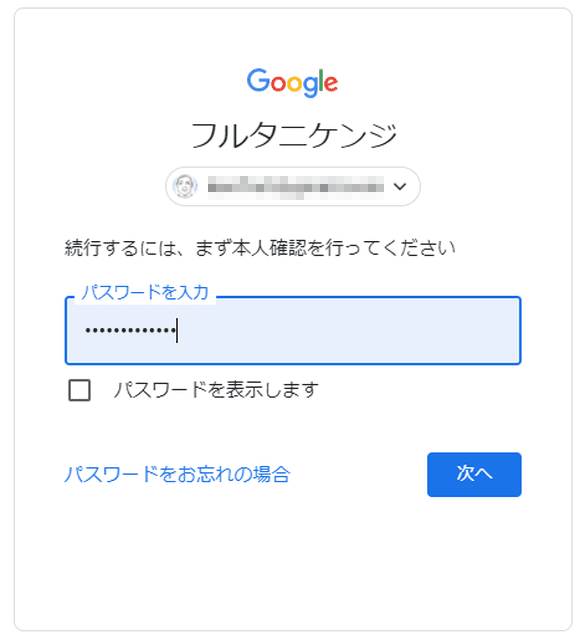Click the account avatar picture
Viewport: 580px width, 640px height.
click(x=185, y=186)
